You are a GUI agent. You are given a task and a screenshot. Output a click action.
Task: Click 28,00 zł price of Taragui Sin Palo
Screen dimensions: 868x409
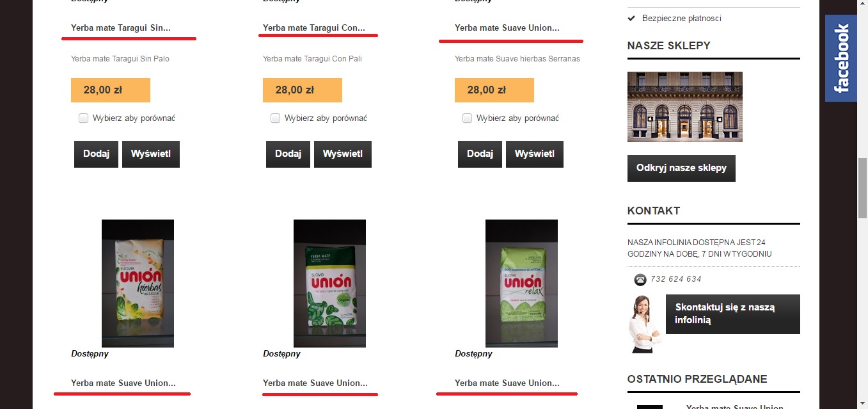pyautogui.click(x=111, y=90)
